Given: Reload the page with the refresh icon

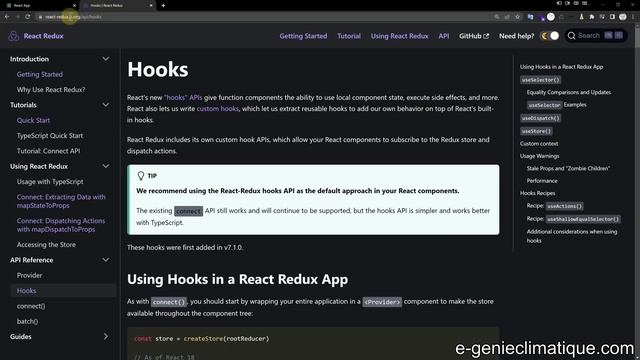Looking at the screenshot, I should pyautogui.click(x=28, y=17).
